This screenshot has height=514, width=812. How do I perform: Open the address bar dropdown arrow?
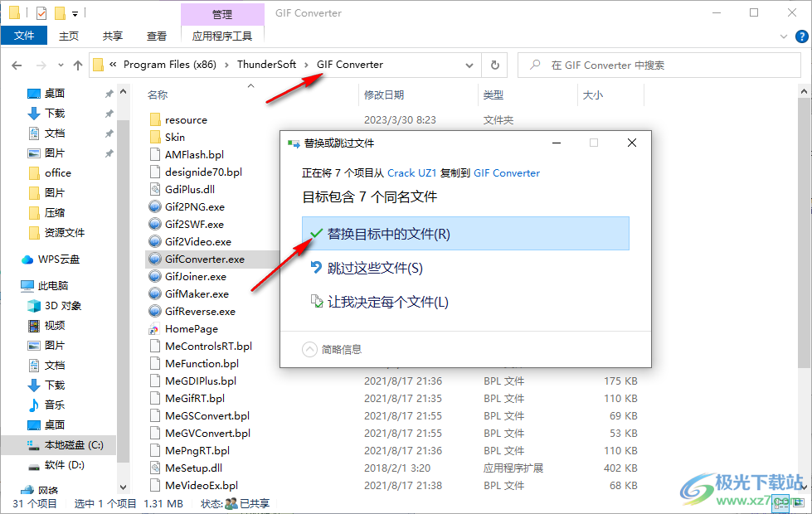pyautogui.click(x=469, y=65)
